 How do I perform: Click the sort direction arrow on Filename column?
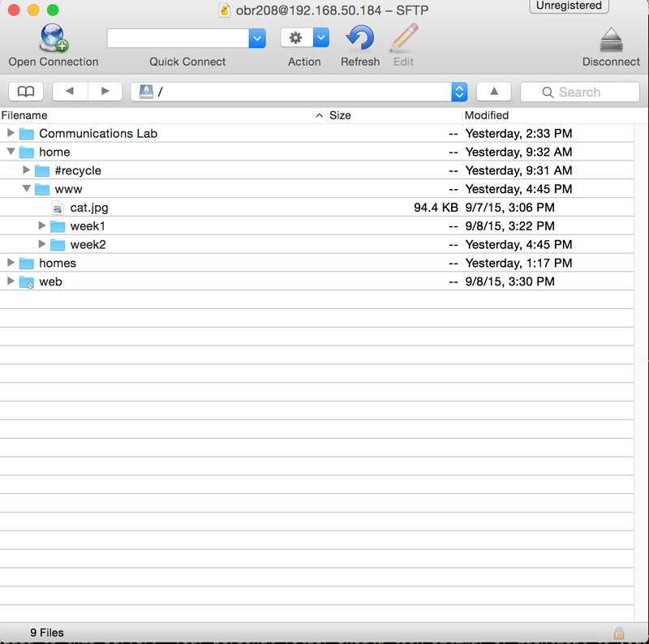(319, 115)
